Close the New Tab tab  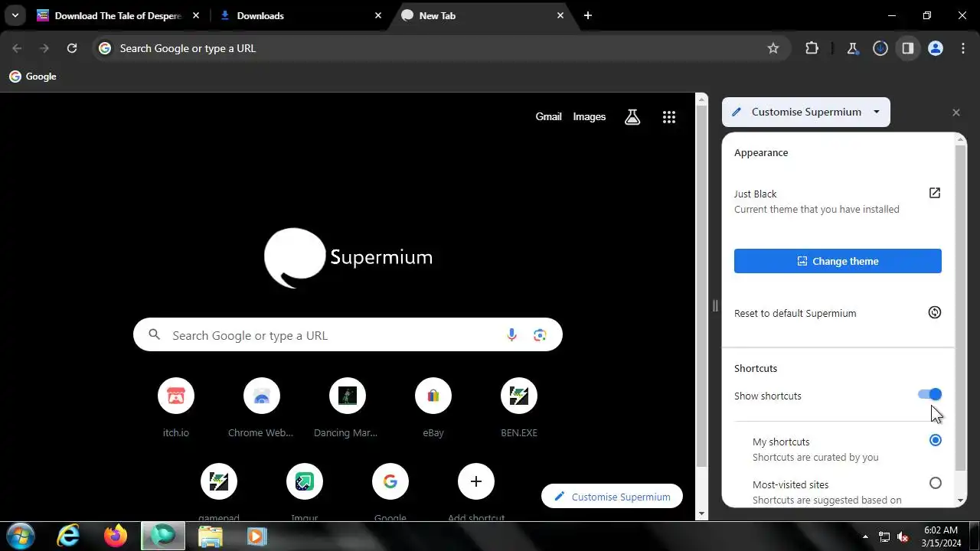pos(560,15)
